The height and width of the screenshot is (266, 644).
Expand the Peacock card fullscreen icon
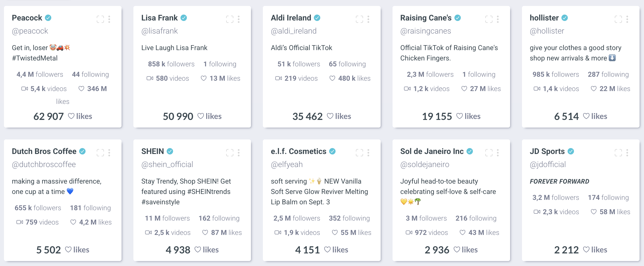[100, 19]
